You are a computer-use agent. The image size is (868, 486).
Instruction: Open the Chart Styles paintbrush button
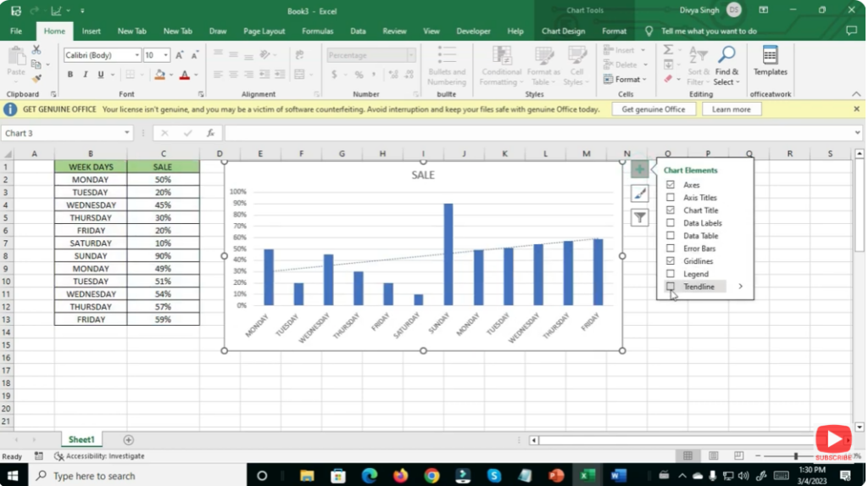point(640,193)
